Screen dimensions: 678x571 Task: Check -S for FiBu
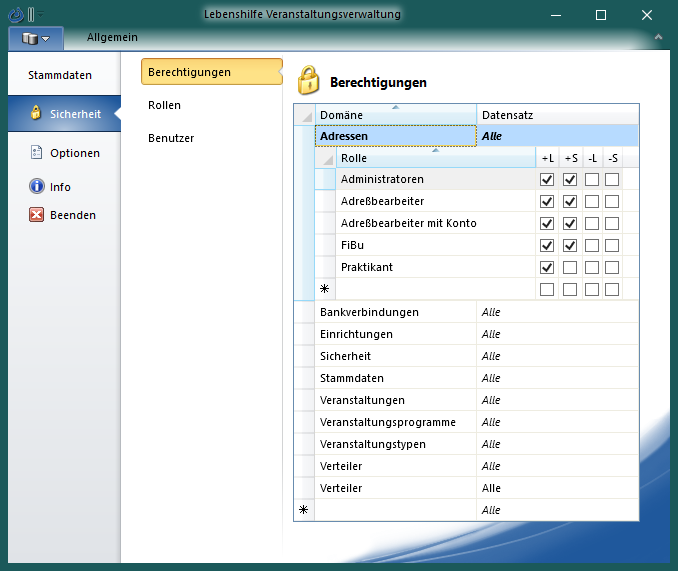(612, 246)
